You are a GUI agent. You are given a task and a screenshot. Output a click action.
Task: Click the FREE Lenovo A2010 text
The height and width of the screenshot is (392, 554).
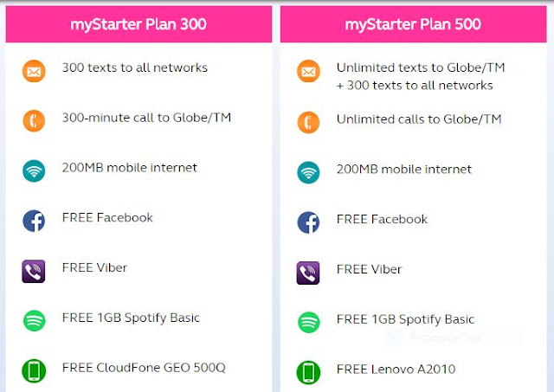click(x=396, y=370)
